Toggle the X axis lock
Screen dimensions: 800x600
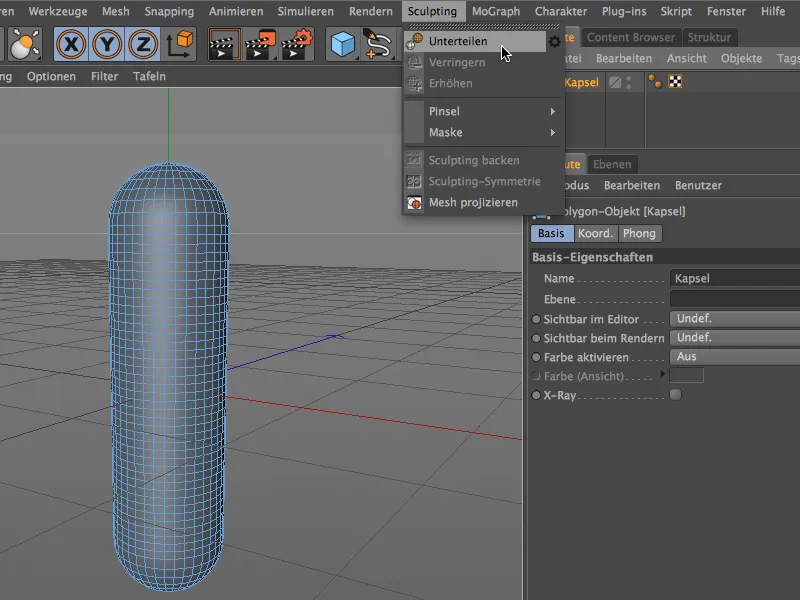[x=71, y=44]
